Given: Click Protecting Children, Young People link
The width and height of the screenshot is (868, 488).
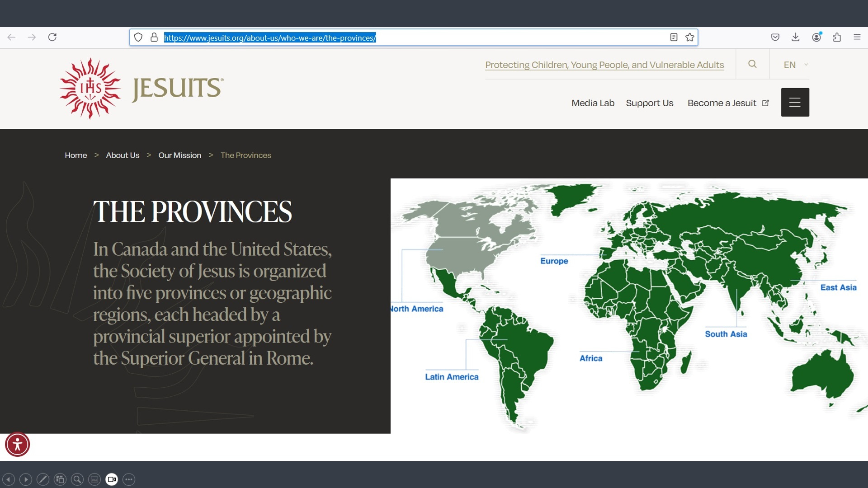Looking at the screenshot, I should point(604,65).
